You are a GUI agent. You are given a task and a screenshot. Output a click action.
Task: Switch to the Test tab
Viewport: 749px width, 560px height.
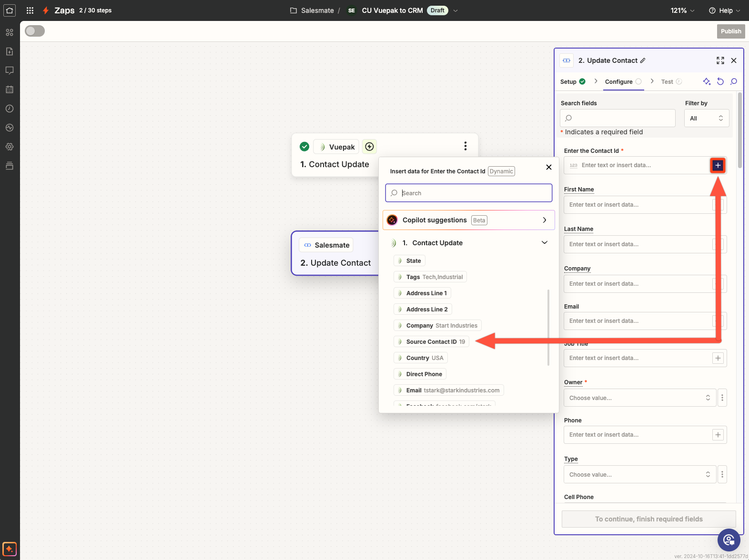pos(667,82)
